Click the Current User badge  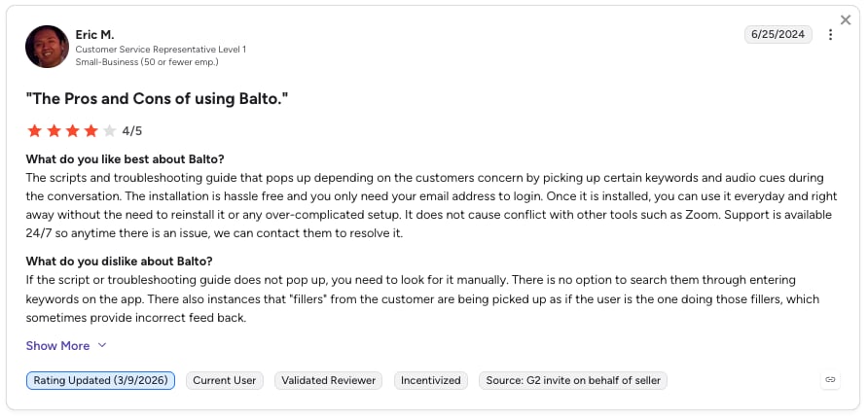[x=225, y=380]
